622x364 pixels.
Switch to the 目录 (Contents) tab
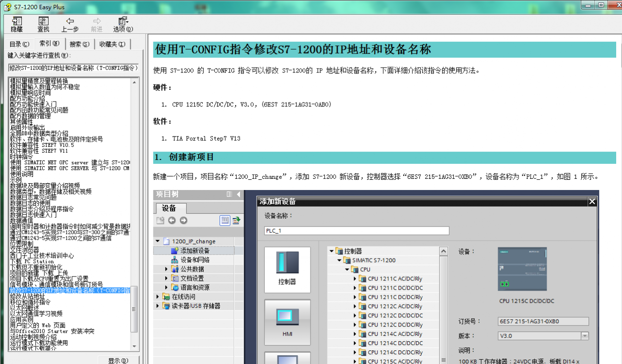[x=19, y=44]
